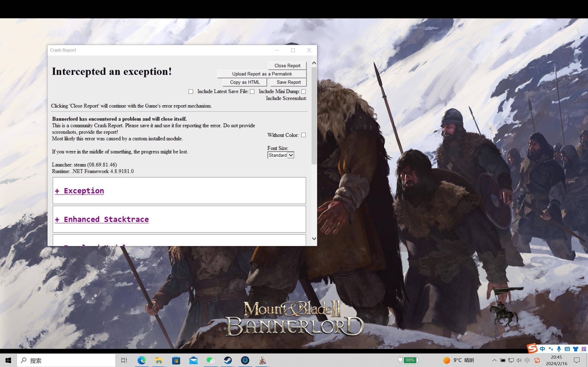This screenshot has height=367, width=588.
Task: Toggle Chinese mode on Sogou floating bar
Action: [x=542, y=349]
